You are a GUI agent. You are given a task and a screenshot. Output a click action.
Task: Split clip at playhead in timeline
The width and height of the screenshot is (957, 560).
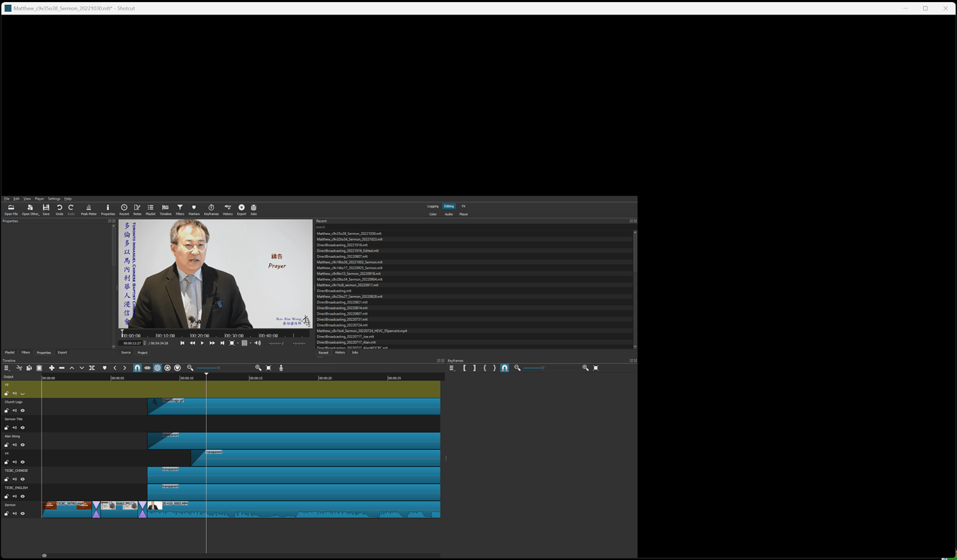[92, 368]
